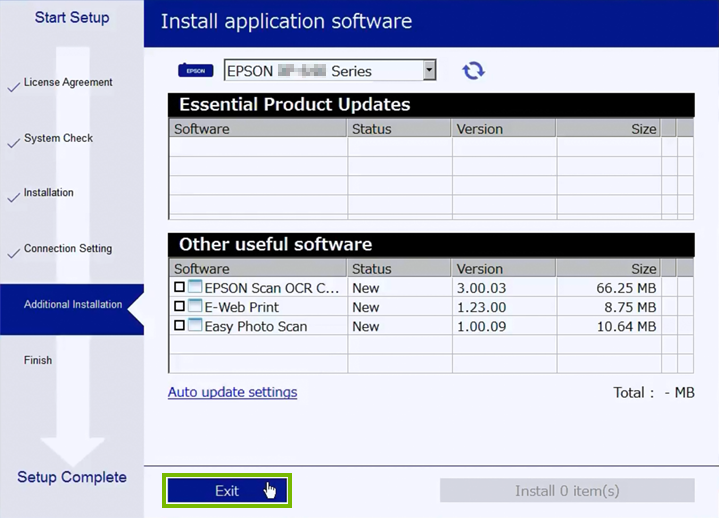Click Status column header in Essential Product Updates

coord(398,129)
